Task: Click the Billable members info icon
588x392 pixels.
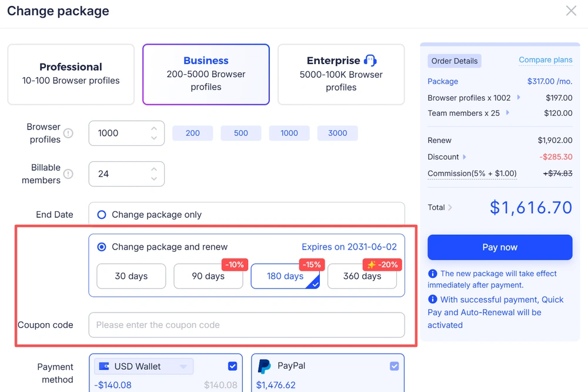Action: point(68,174)
